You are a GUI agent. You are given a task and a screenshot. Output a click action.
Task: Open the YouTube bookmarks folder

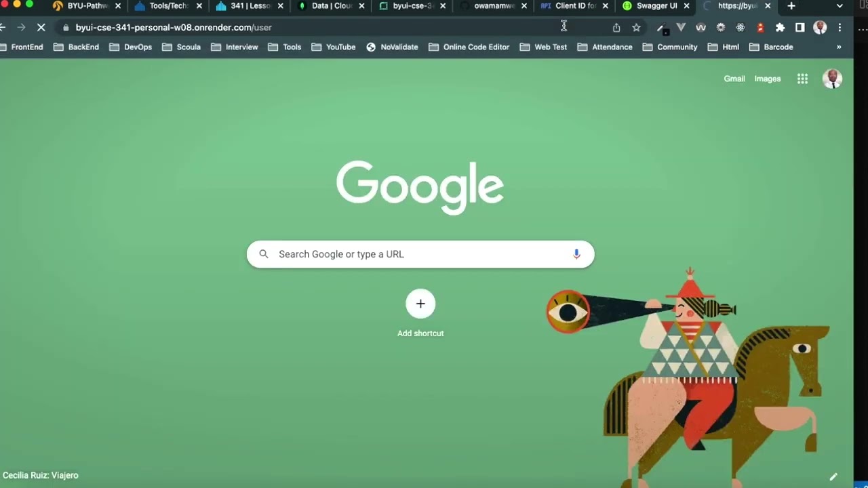click(x=334, y=47)
